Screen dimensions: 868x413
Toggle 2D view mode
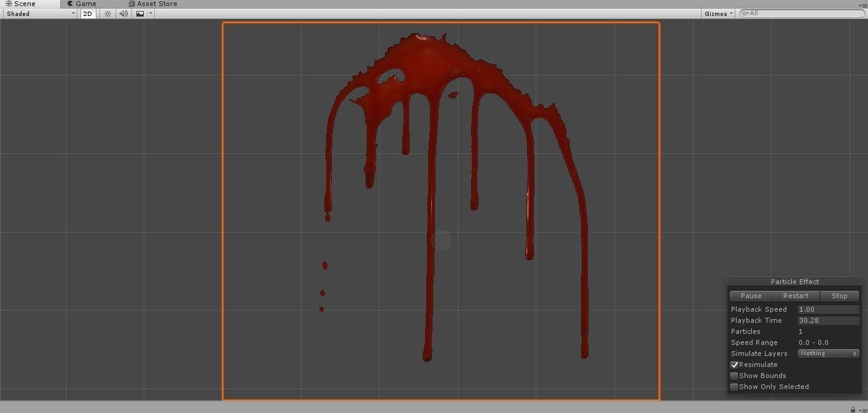pos(88,14)
